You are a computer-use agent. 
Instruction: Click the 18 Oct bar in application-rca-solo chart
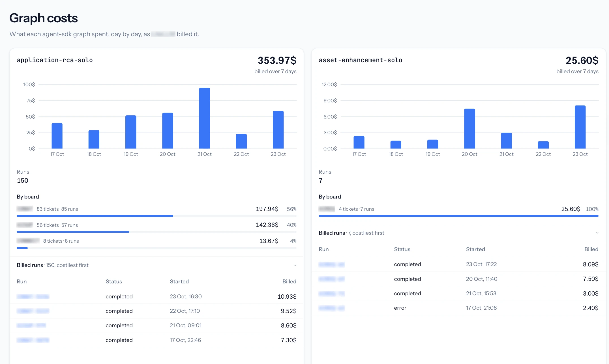click(94, 139)
